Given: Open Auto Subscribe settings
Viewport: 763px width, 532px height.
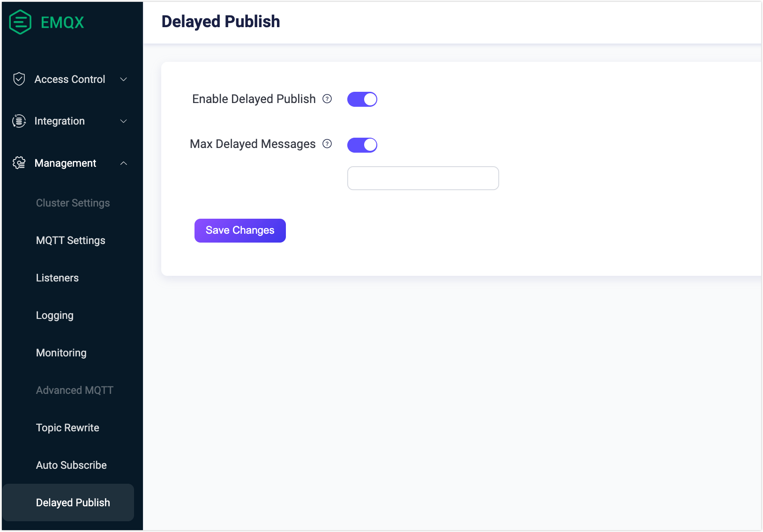Looking at the screenshot, I should pos(71,465).
